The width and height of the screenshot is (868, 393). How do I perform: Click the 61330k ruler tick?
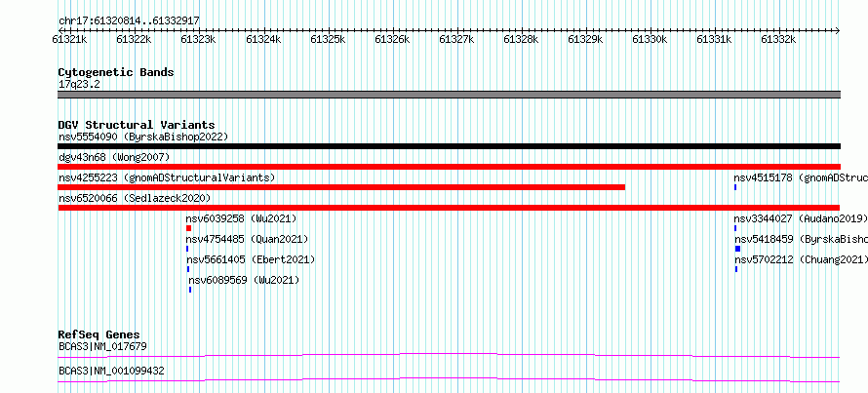click(x=650, y=39)
